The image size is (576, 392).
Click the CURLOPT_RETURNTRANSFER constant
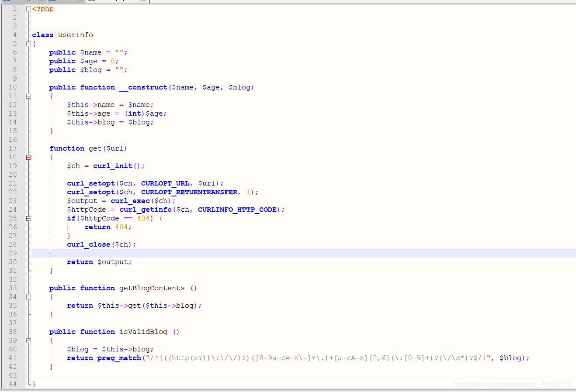pyautogui.click(x=189, y=192)
